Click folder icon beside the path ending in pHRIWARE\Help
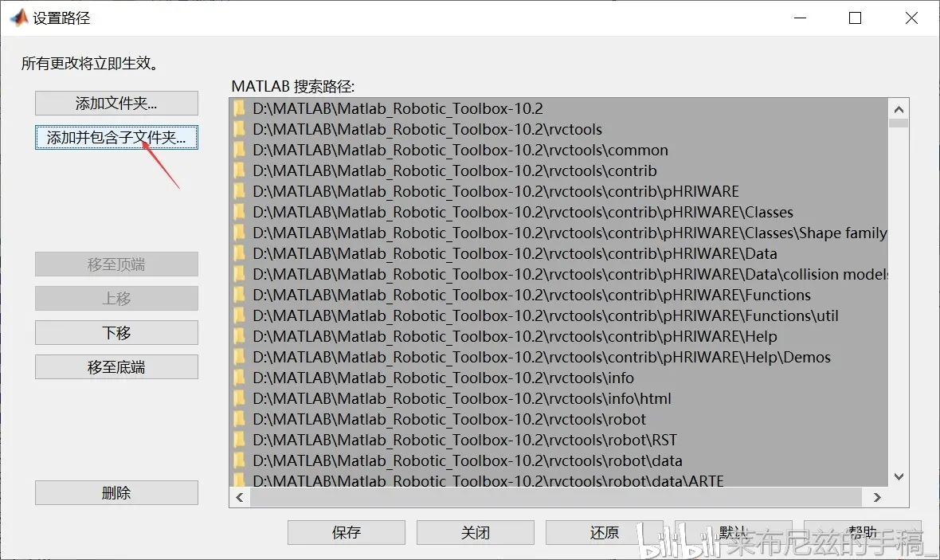This screenshot has height=560, width=940. (x=239, y=335)
